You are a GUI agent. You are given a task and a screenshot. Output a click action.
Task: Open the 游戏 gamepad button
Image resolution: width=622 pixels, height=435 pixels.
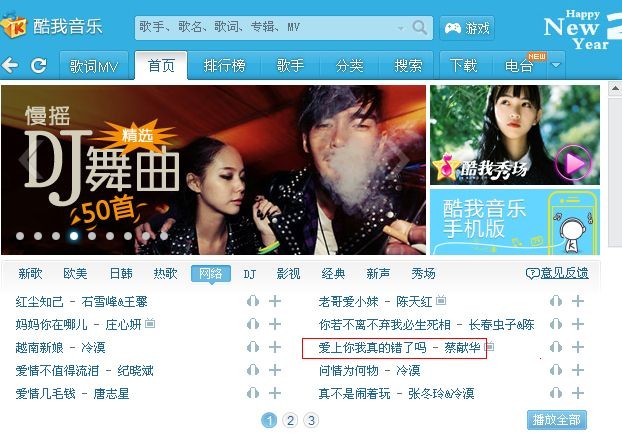[x=467, y=28]
